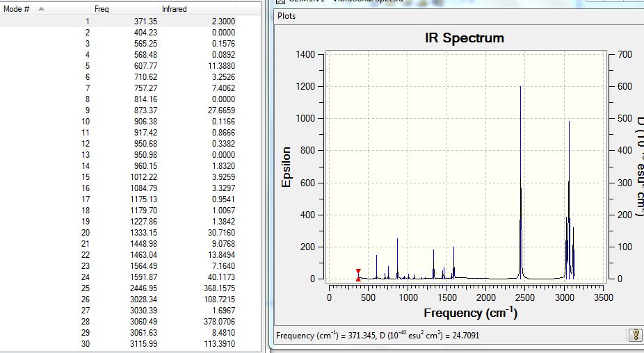Screen dimensions: 644x353
Task: Click infrared intensity value 11.3880
Action: click(x=221, y=66)
